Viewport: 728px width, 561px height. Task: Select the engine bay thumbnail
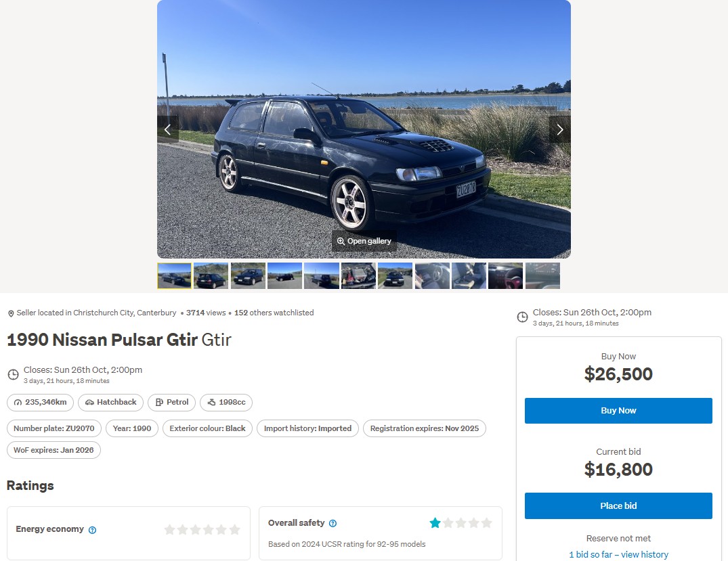pos(358,275)
